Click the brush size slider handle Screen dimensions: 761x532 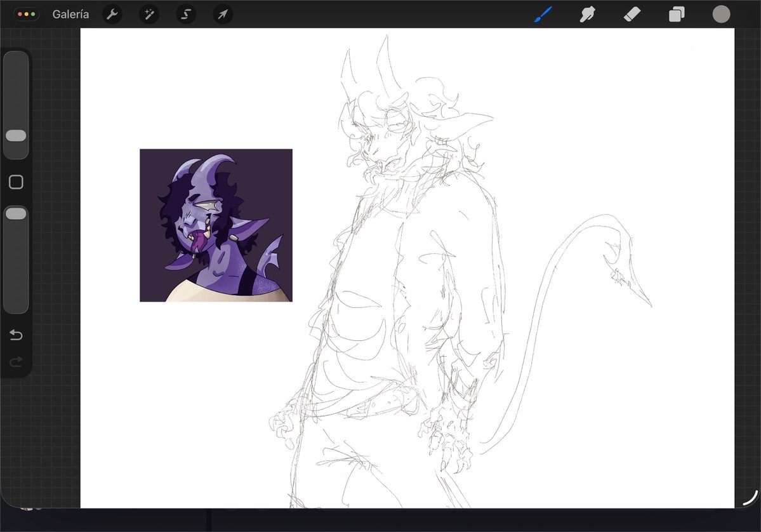(x=16, y=135)
